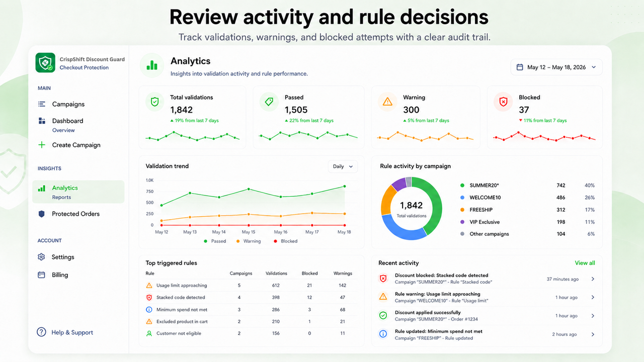644x362 pixels.
Task: Open the Analytics Reports sidebar item
Action: point(78,192)
